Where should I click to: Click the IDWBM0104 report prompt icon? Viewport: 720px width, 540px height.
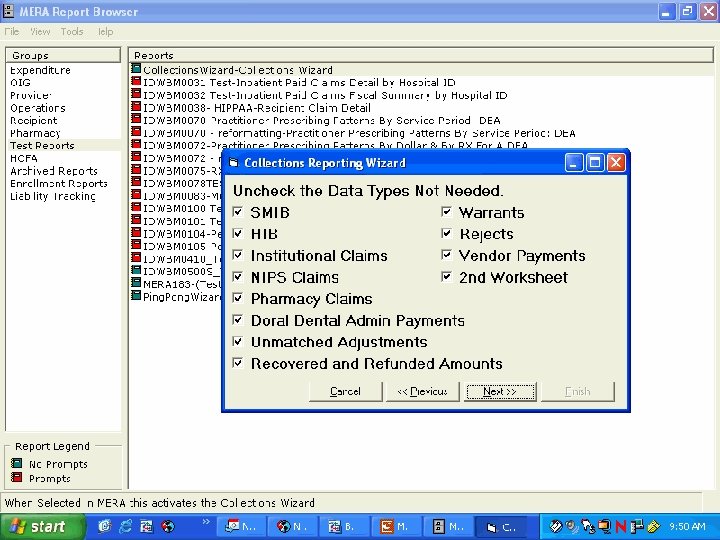click(x=136, y=232)
